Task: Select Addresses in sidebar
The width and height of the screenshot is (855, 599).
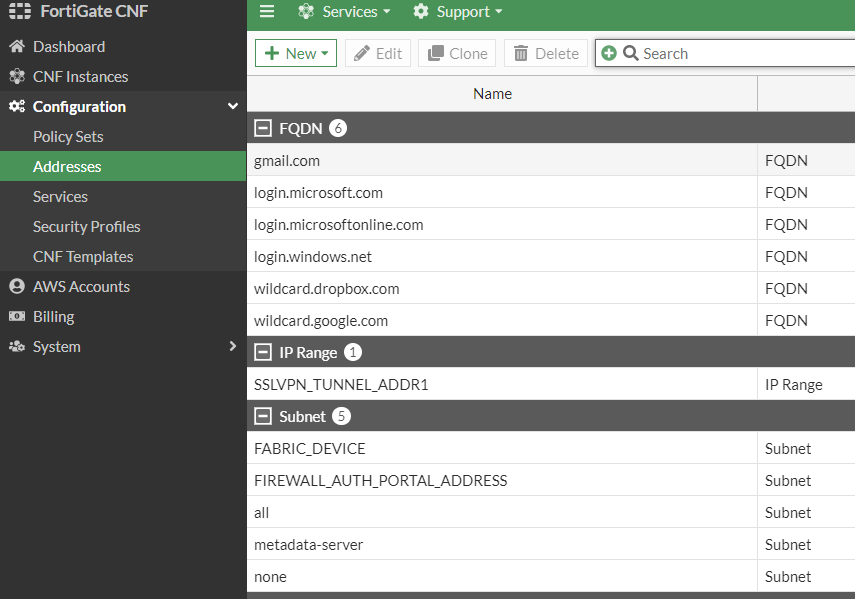Action: [x=123, y=166]
